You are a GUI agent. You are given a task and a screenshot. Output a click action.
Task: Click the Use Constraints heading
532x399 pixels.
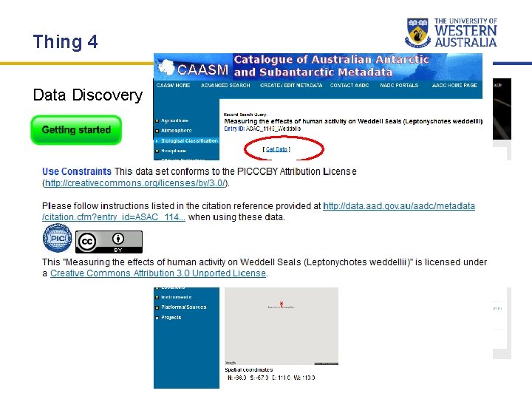click(x=77, y=171)
